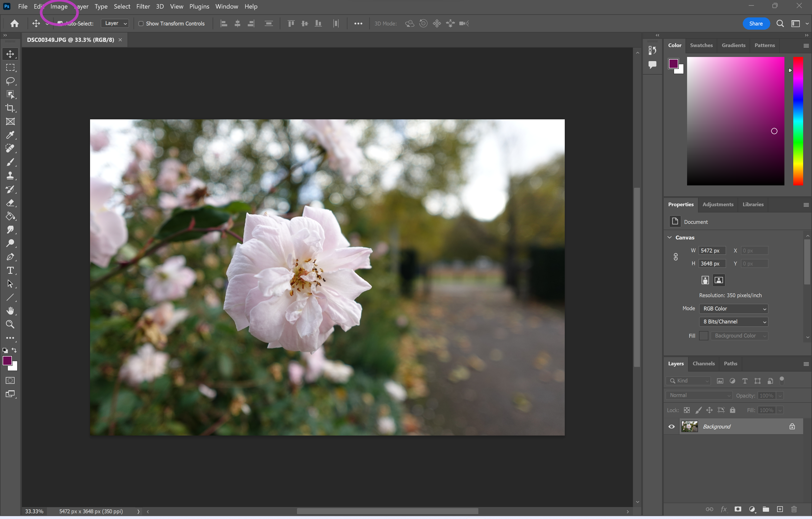Collapse the Canvas section

click(670, 237)
